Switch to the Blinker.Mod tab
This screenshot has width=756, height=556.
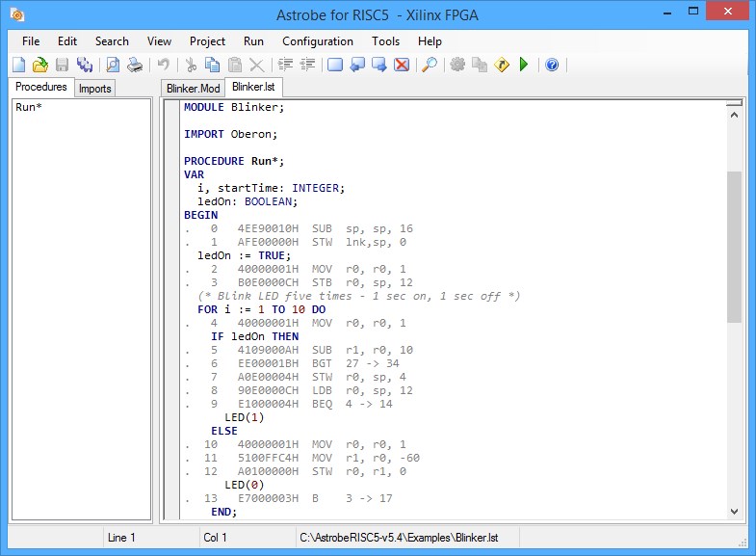[193, 89]
